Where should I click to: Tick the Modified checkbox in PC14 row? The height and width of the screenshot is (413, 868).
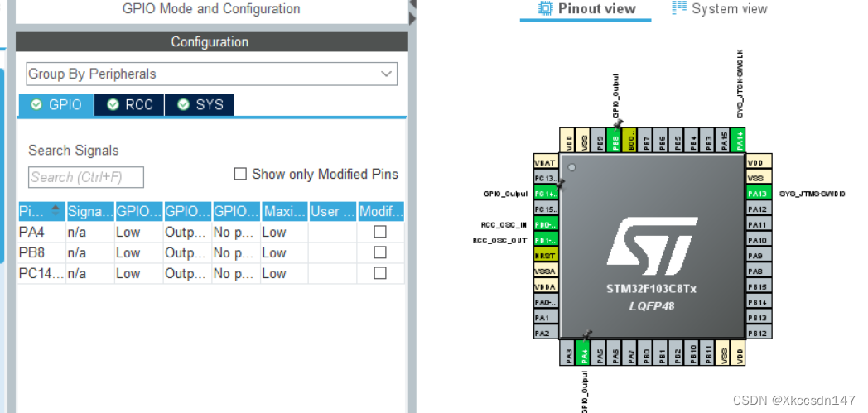coord(380,273)
